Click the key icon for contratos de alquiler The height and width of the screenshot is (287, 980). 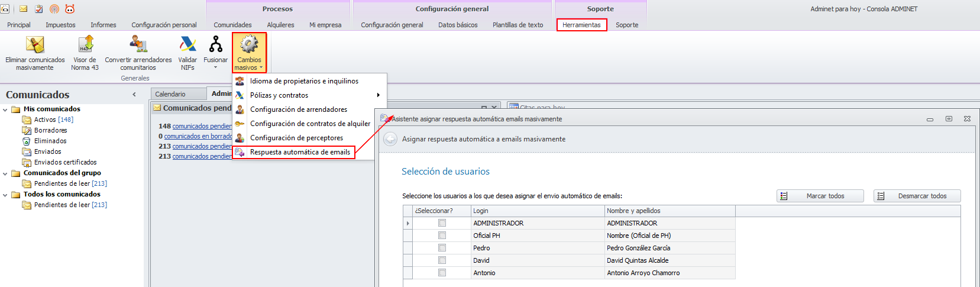click(x=240, y=124)
